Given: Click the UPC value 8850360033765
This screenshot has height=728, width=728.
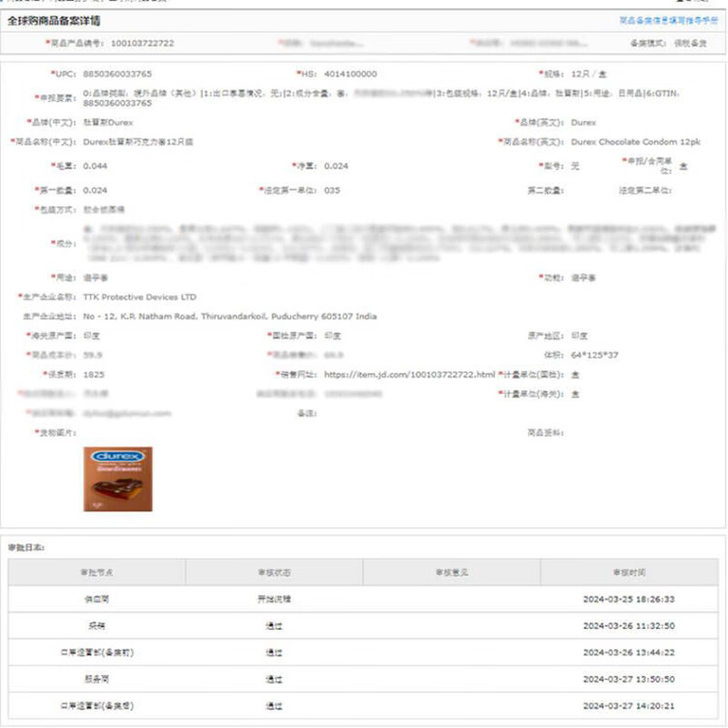Looking at the screenshot, I should click(117, 74).
